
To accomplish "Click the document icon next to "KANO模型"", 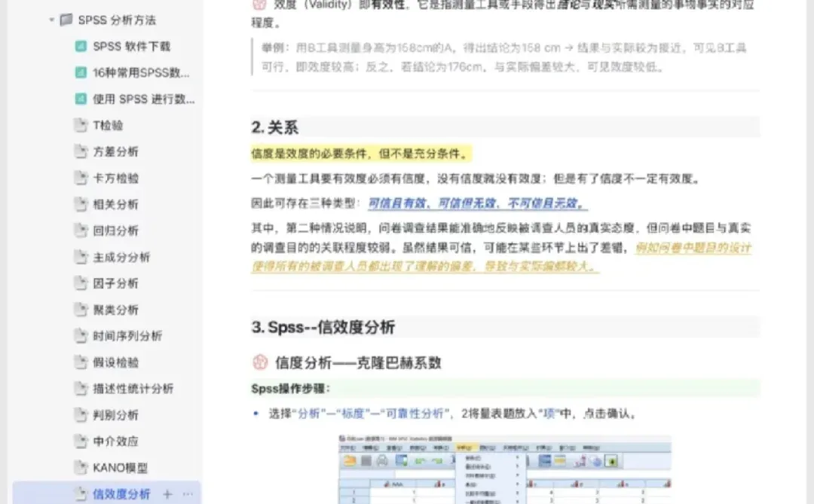I will 81,467.
